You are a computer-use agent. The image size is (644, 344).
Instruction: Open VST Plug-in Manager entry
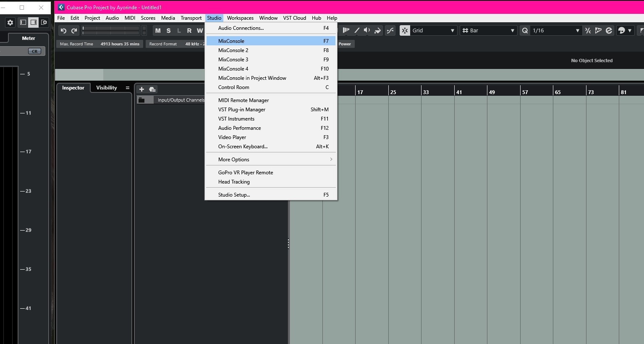tap(271, 110)
